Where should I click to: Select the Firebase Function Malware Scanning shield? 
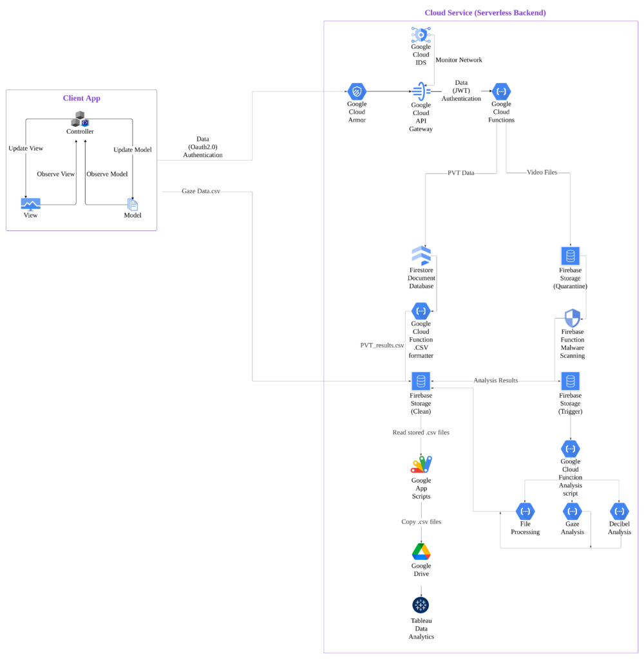point(572,318)
